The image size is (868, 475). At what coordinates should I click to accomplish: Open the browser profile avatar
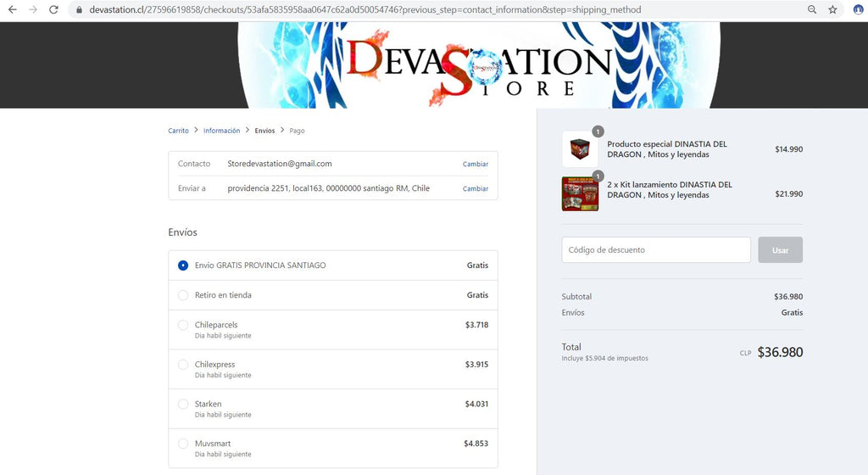tap(859, 9)
